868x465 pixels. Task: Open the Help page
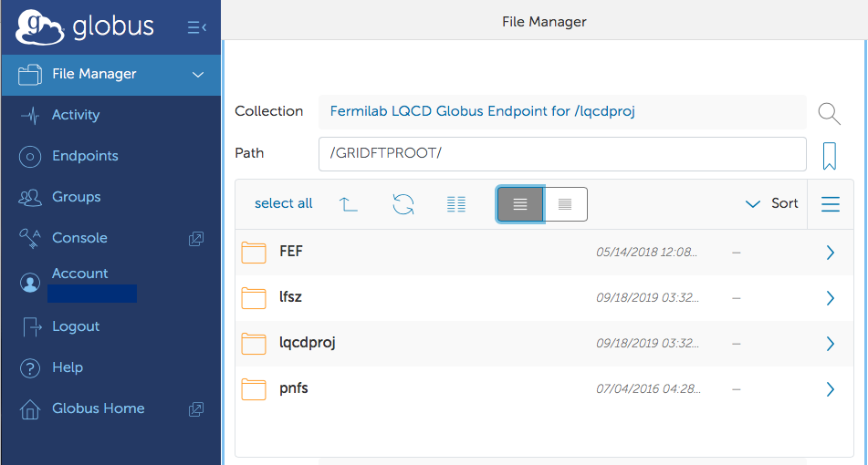(68, 367)
